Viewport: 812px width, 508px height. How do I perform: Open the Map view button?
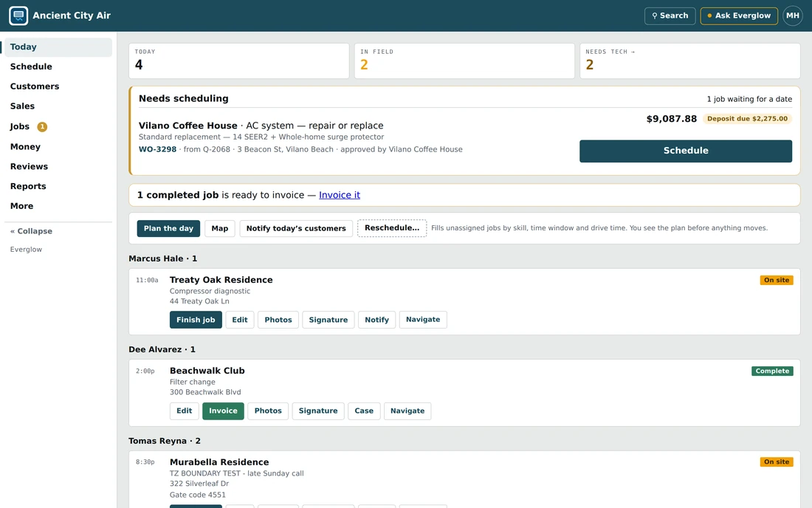click(219, 228)
